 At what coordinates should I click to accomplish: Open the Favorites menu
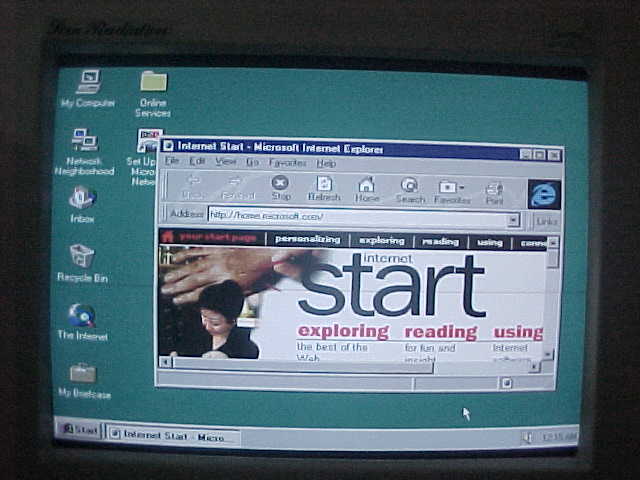pyautogui.click(x=287, y=163)
